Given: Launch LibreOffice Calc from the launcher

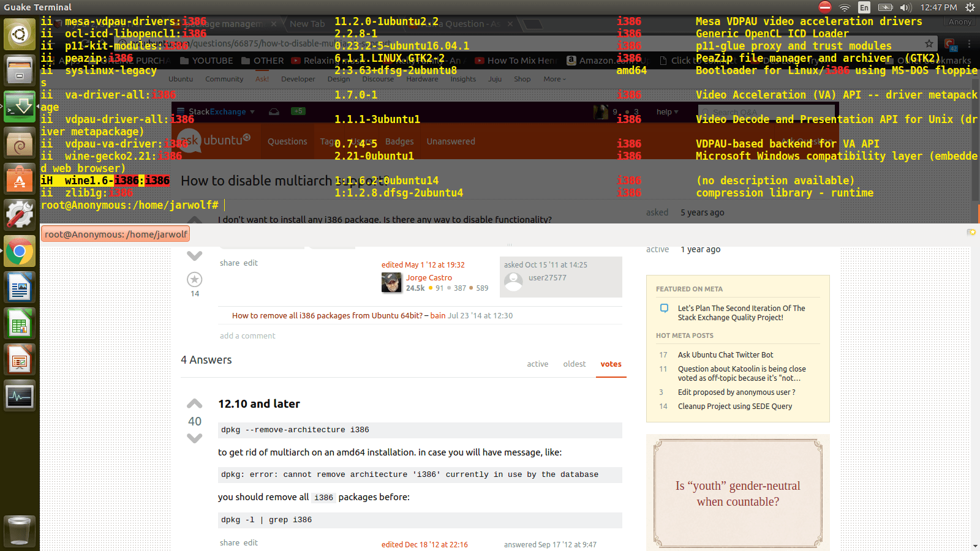Looking at the screenshot, I should [x=20, y=323].
